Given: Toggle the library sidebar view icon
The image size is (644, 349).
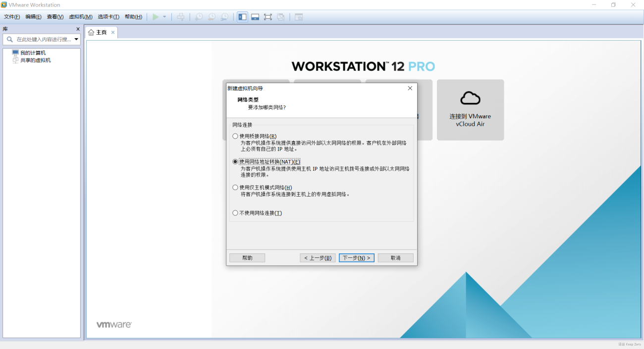Looking at the screenshot, I should [242, 17].
